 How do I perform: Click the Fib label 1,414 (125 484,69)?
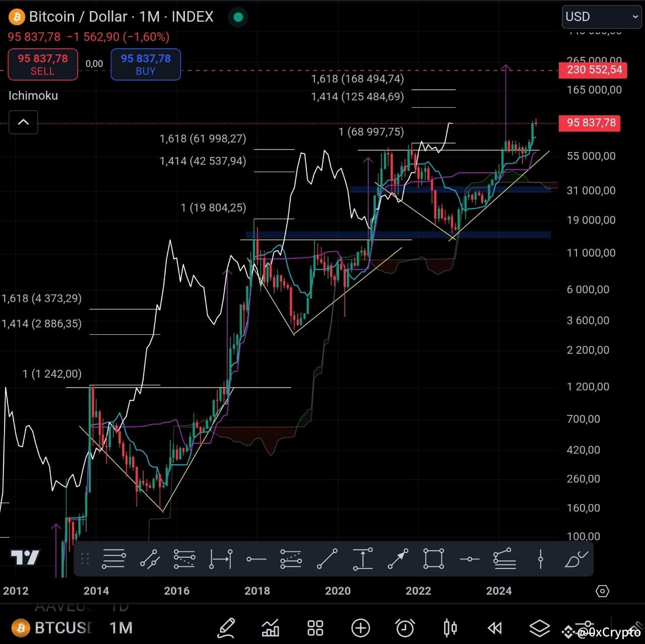[x=358, y=96]
